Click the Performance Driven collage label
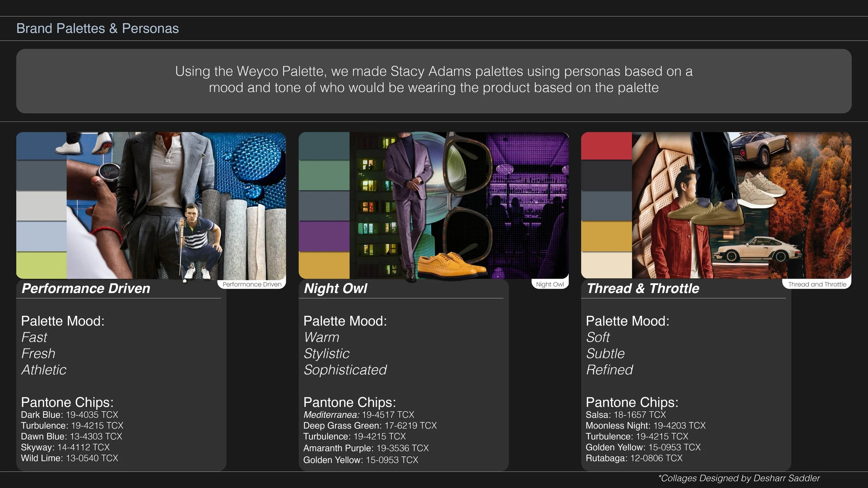 click(x=252, y=284)
